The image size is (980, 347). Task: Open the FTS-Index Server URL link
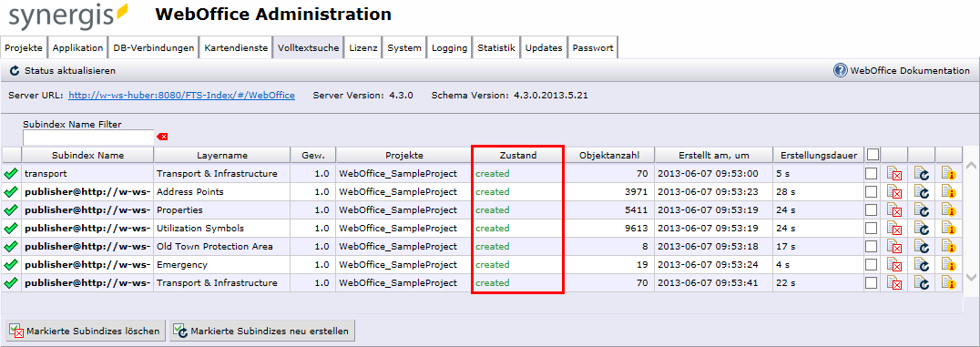[x=181, y=96]
